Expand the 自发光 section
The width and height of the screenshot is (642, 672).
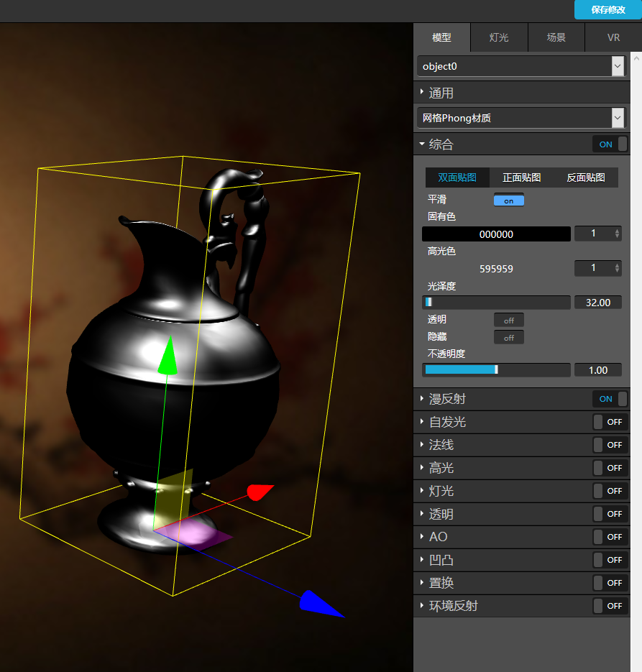[x=501, y=422]
